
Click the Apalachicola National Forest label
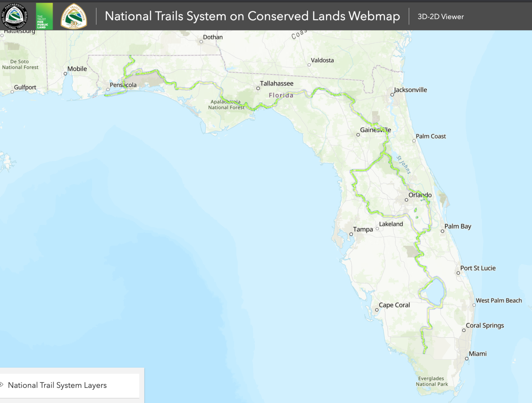(225, 105)
